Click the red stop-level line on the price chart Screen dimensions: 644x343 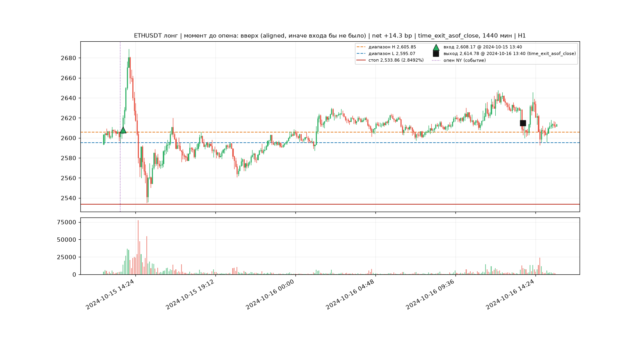click(x=330, y=204)
